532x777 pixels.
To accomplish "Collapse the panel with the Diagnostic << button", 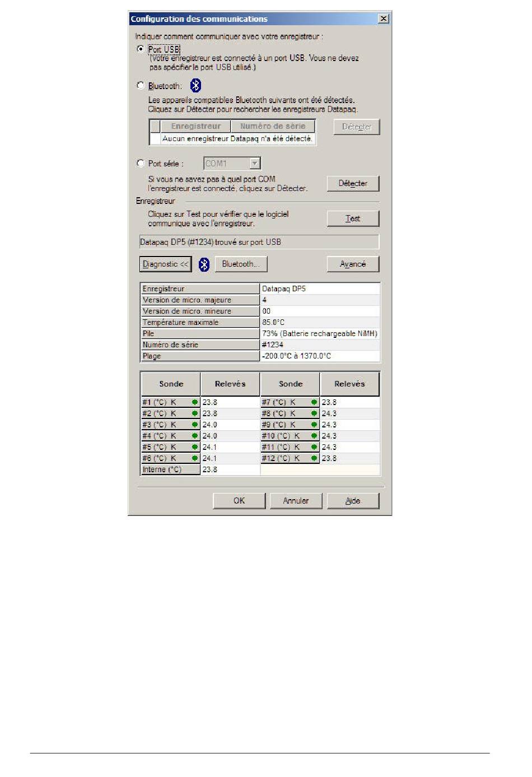I will 165,264.
